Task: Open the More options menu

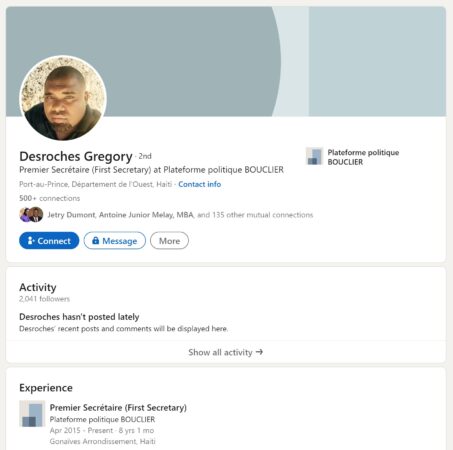Action: [x=169, y=241]
